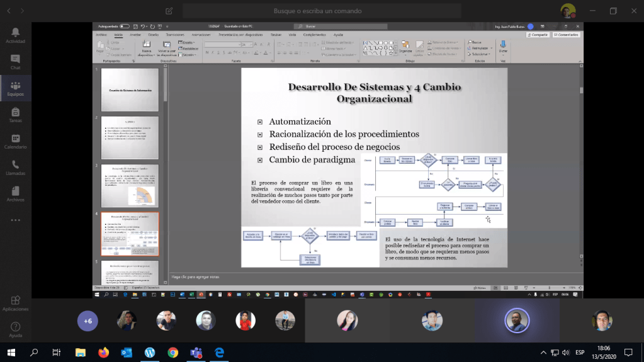Show hidden icons in system tray
This screenshot has width=644, height=362.
543,353
